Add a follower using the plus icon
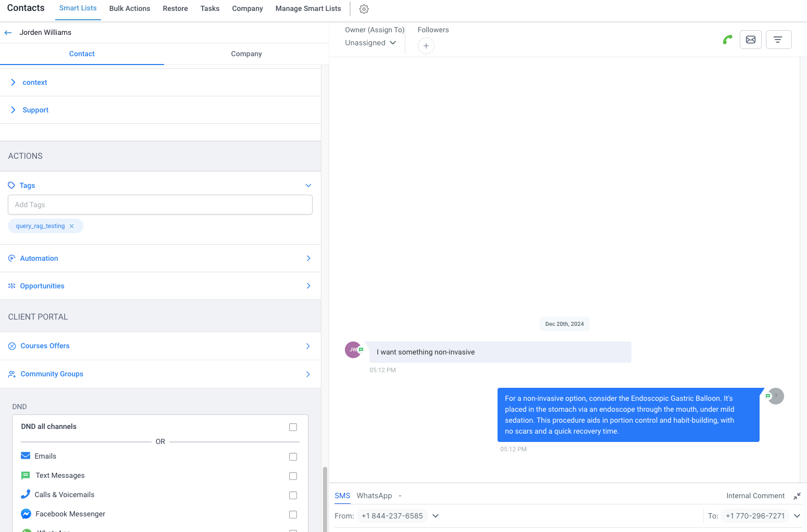Image resolution: width=807 pixels, height=532 pixels. 426,46
